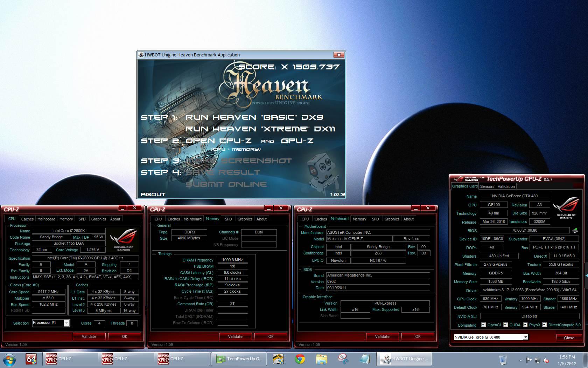Open Memory tab in the CPU-Z Mainboard window
Screen dimensions: 588x368
coord(359,219)
